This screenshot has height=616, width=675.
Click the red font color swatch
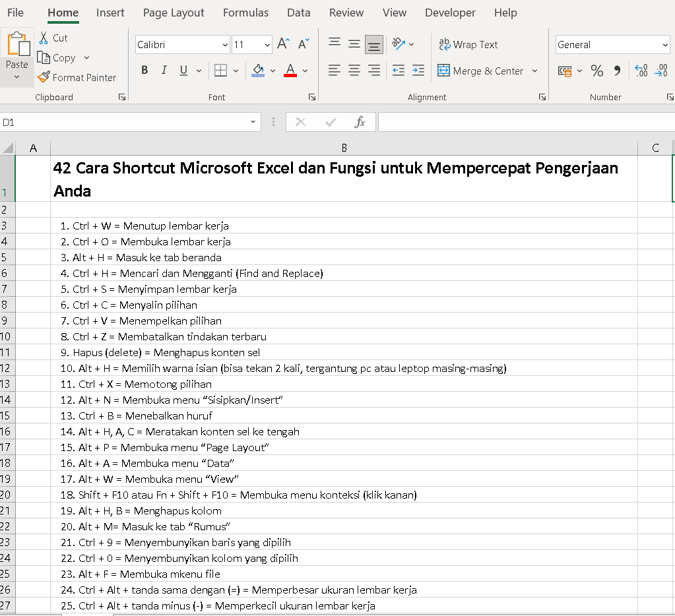290,74
